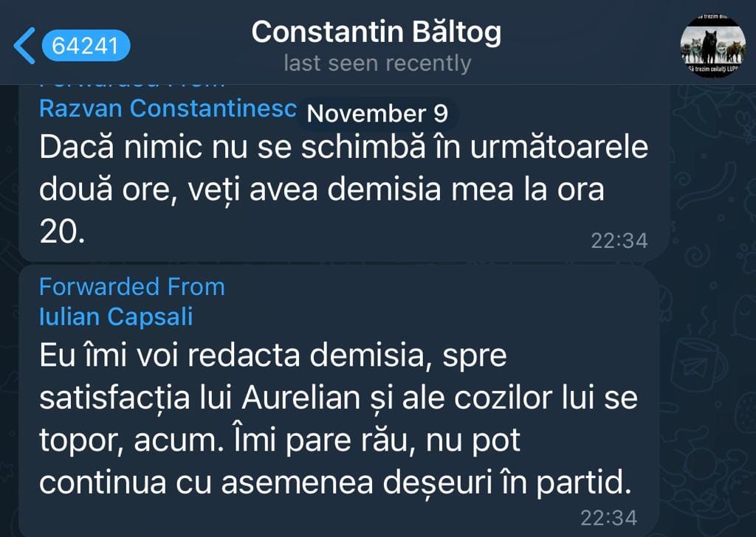Open the wolves profile picture avatar
Screen dimensions: 756x537
[712, 46]
